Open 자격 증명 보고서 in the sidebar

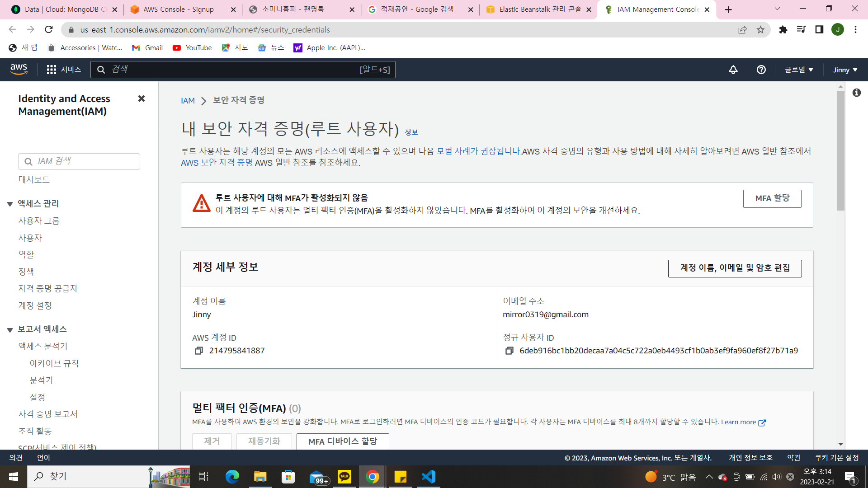[48, 414]
